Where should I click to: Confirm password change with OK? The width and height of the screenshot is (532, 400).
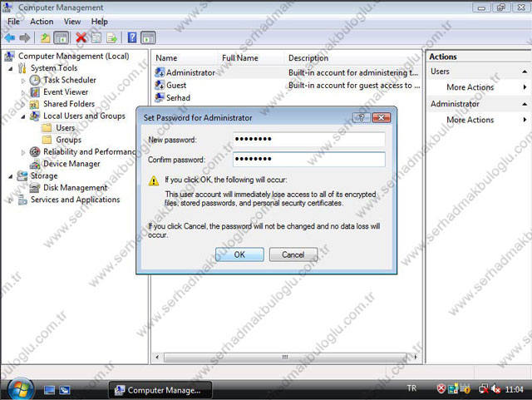pos(239,254)
